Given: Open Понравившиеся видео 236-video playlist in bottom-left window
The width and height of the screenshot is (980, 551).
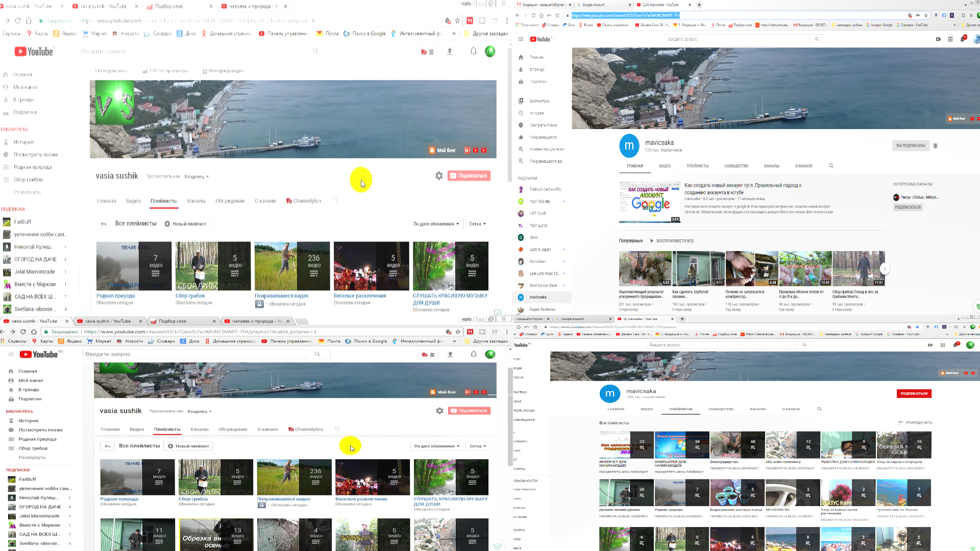Looking at the screenshot, I should (x=294, y=478).
